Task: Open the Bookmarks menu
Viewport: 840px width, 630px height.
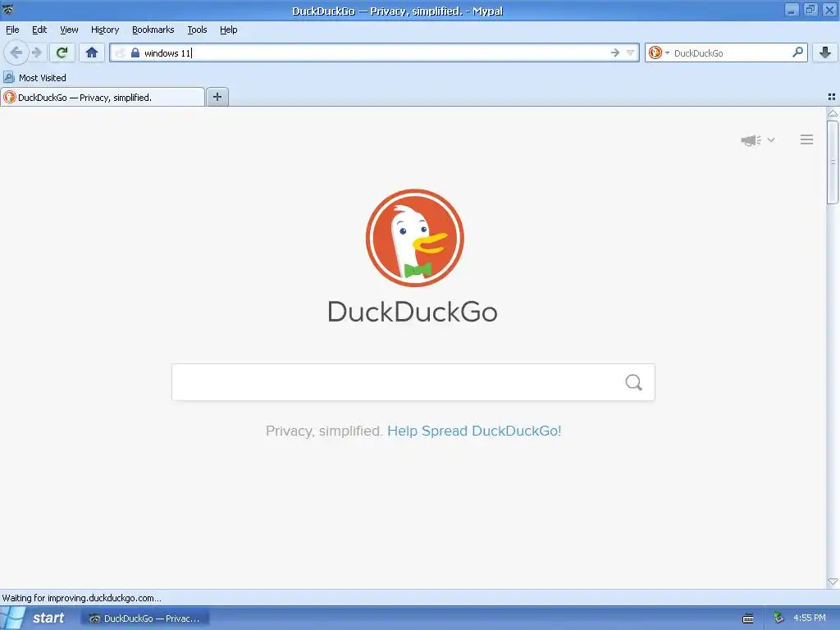Action: [x=153, y=30]
